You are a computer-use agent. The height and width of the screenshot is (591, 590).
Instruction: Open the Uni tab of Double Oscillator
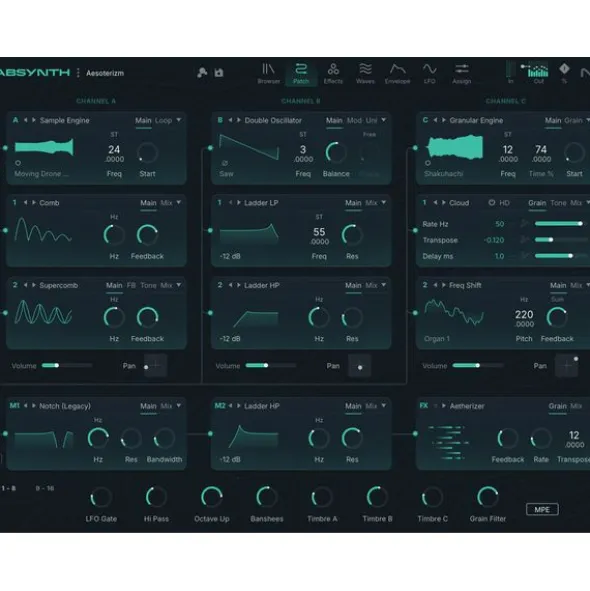tap(371, 121)
